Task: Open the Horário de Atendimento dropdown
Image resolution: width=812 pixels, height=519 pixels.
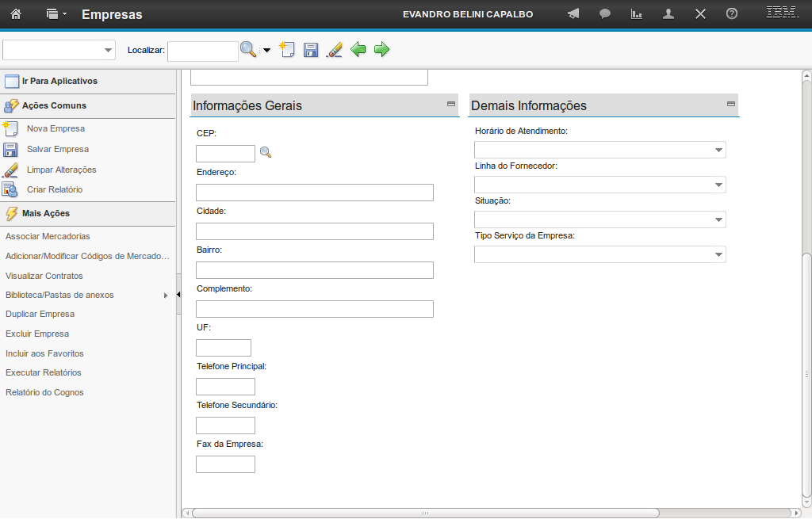Action: (718, 150)
